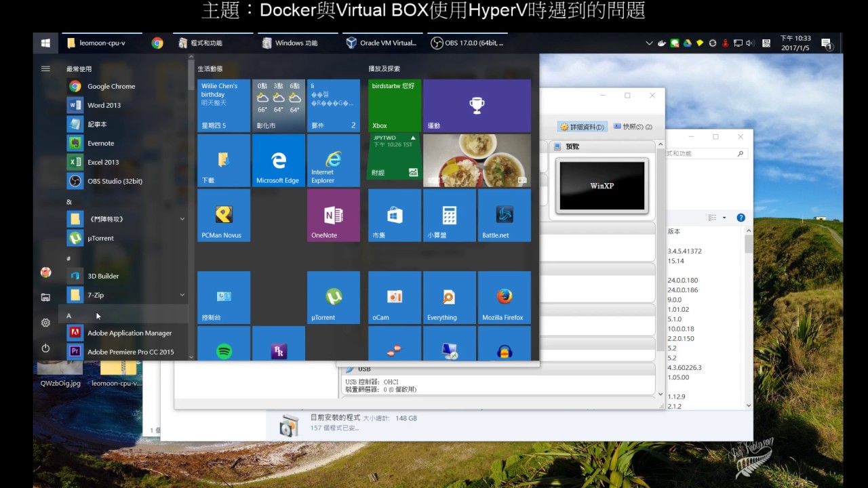
Task: Show hidden system tray icons
Action: [649, 43]
